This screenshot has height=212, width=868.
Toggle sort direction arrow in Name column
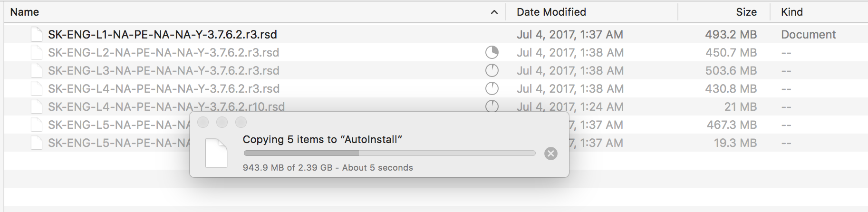coord(494,12)
